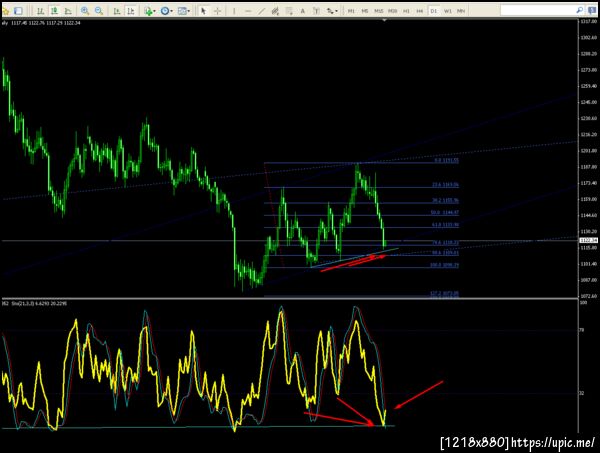Switch chart to line chart style
600x453 pixels.
[x=68, y=11]
